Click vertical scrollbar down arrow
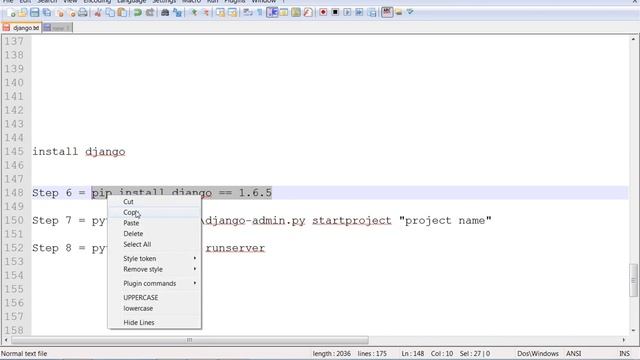 pyautogui.click(x=633, y=330)
